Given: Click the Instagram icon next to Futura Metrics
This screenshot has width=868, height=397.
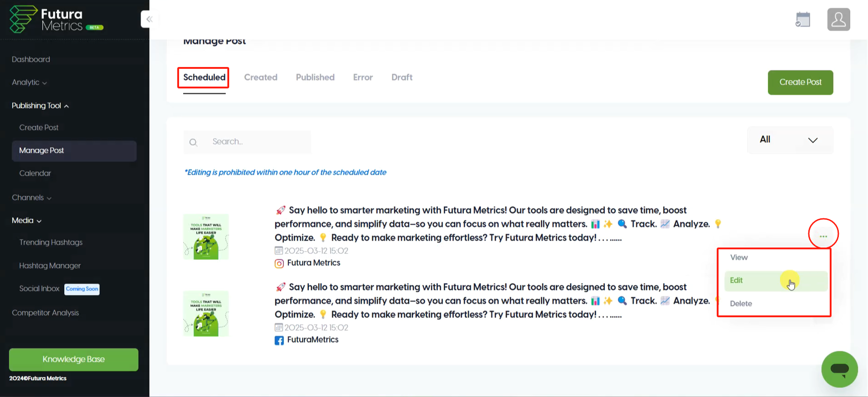Looking at the screenshot, I should point(279,263).
